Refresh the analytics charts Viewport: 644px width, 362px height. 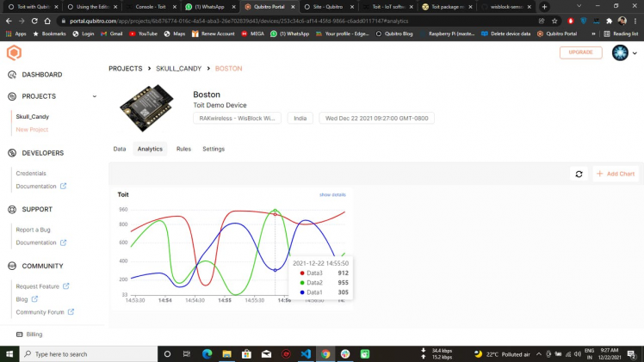click(x=579, y=174)
